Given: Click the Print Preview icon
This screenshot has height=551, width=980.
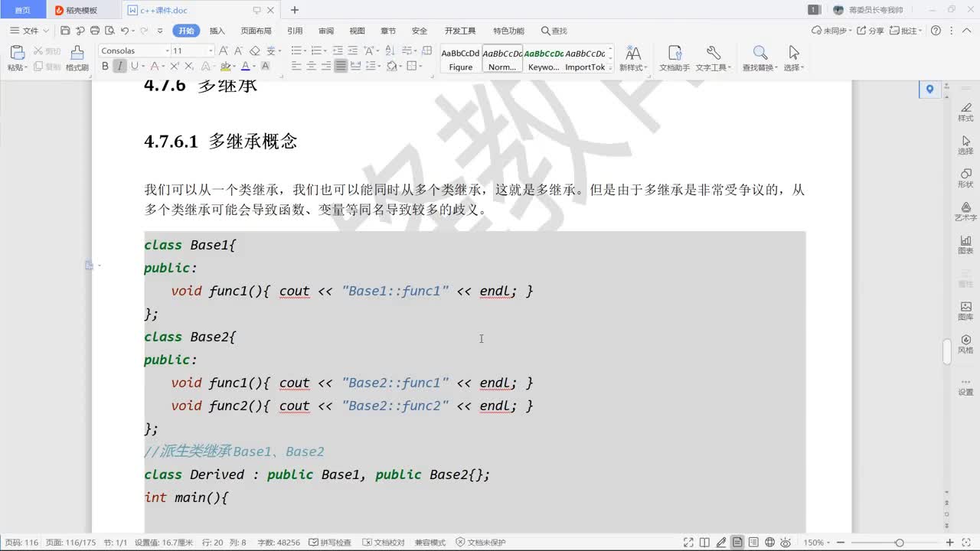Looking at the screenshot, I should click(x=109, y=31).
